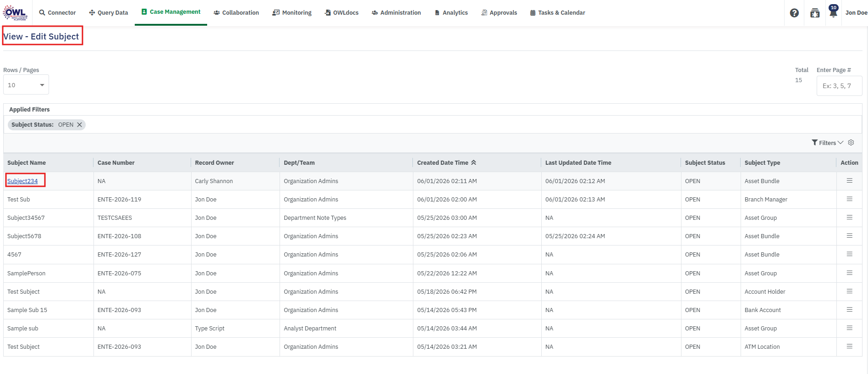Open action menu for Subject234 row
This screenshot has width=868, height=374.
pyautogui.click(x=849, y=181)
